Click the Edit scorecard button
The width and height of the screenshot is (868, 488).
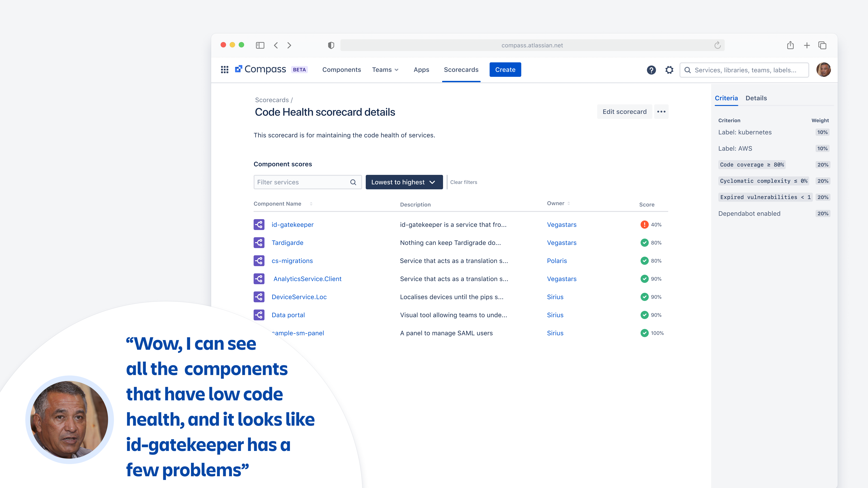624,111
